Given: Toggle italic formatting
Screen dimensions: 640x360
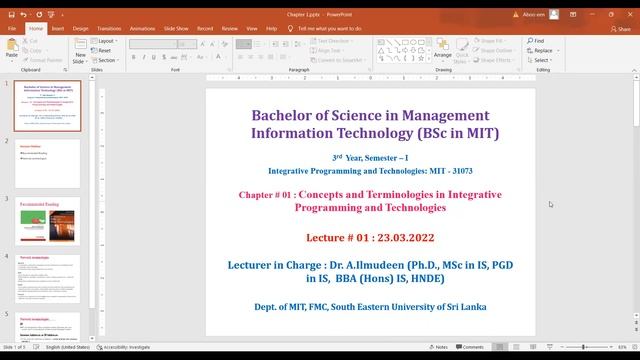Looking at the screenshot, I should tap(144, 57).
